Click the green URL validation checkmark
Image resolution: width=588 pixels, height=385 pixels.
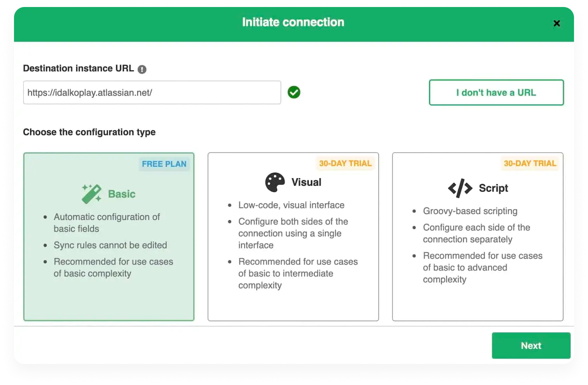pos(294,92)
